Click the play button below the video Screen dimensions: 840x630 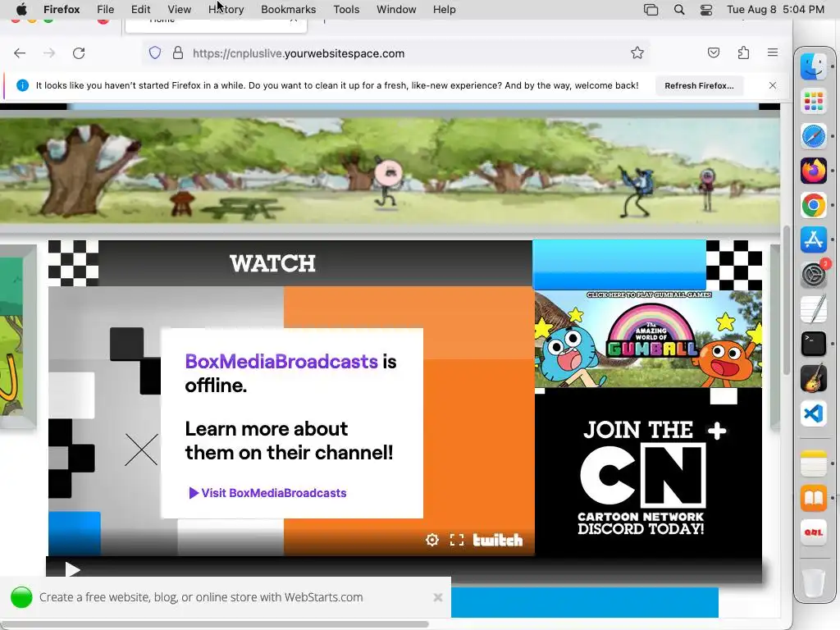(x=72, y=569)
